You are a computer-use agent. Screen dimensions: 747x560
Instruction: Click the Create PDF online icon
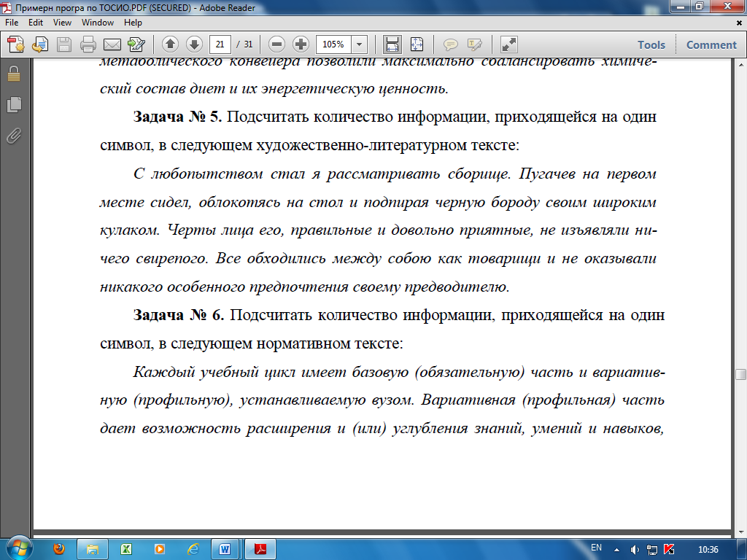pos(16,44)
